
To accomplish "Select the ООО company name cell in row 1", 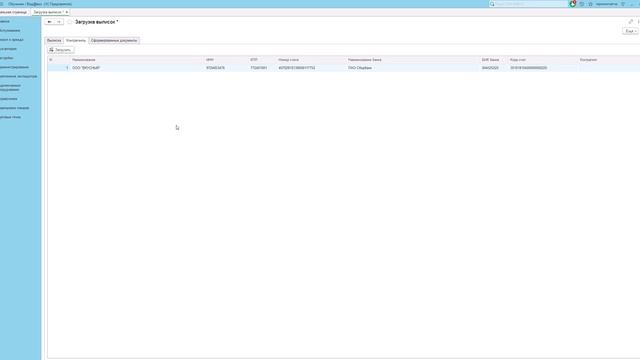I will point(86,68).
